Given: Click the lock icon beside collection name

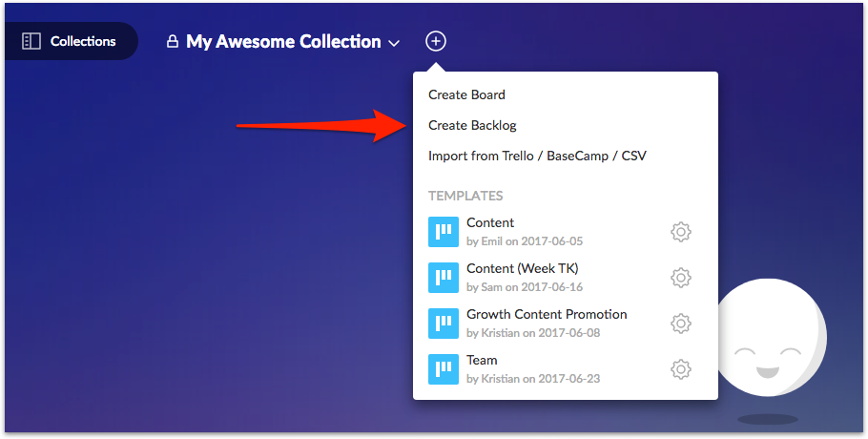Looking at the screenshot, I should 173,42.
